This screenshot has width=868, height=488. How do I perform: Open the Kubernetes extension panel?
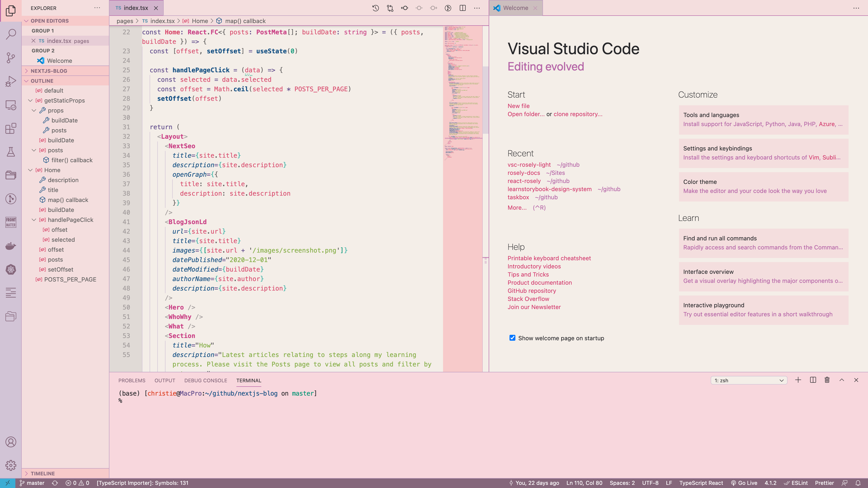(11, 270)
